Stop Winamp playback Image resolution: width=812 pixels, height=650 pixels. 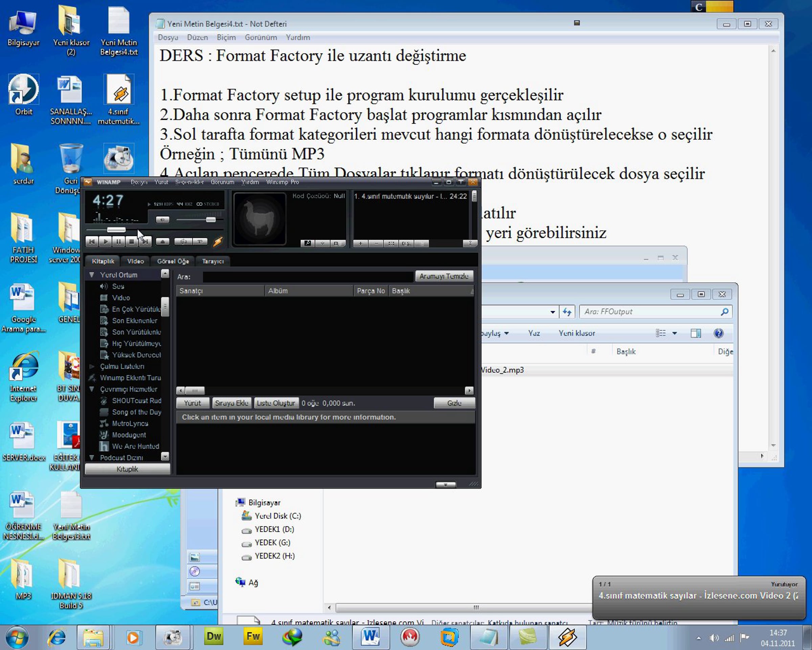[131, 241]
